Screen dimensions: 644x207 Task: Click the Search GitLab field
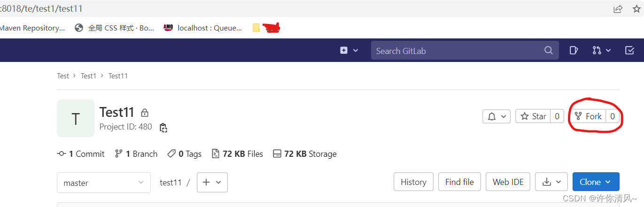click(x=465, y=51)
